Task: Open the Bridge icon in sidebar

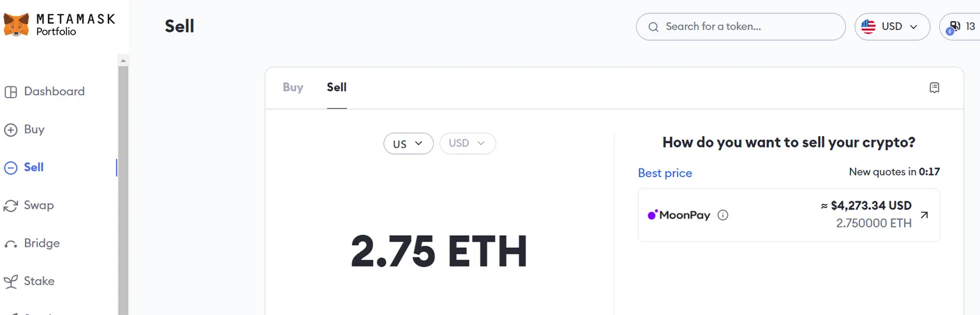Action: pyautogui.click(x=11, y=244)
